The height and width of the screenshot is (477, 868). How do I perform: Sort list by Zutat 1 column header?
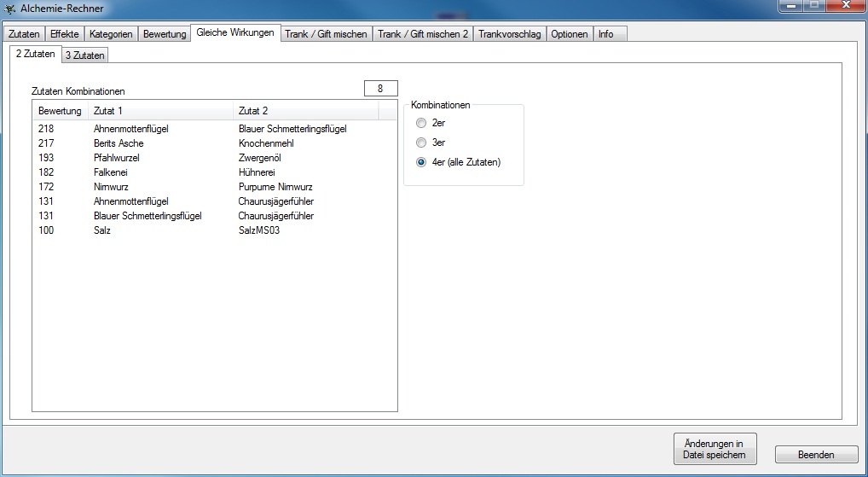pyautogui.click(x=159, y=111)
